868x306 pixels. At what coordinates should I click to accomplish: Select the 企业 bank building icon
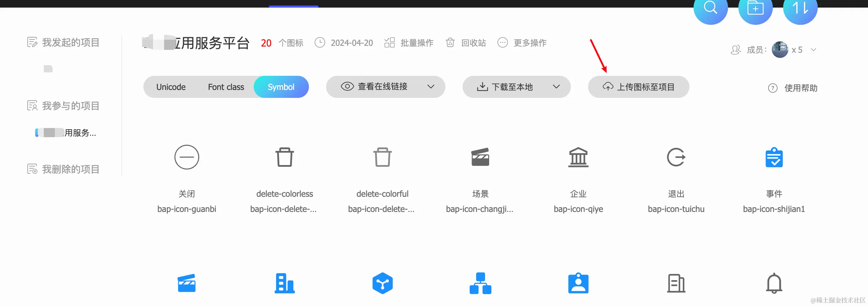(x=578, y=157)
